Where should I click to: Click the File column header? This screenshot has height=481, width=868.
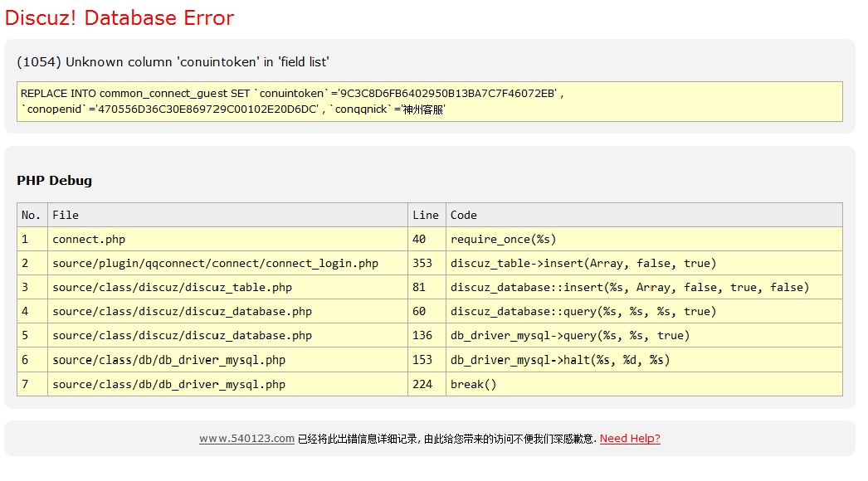pyautogui.click(x=66, y=215)
